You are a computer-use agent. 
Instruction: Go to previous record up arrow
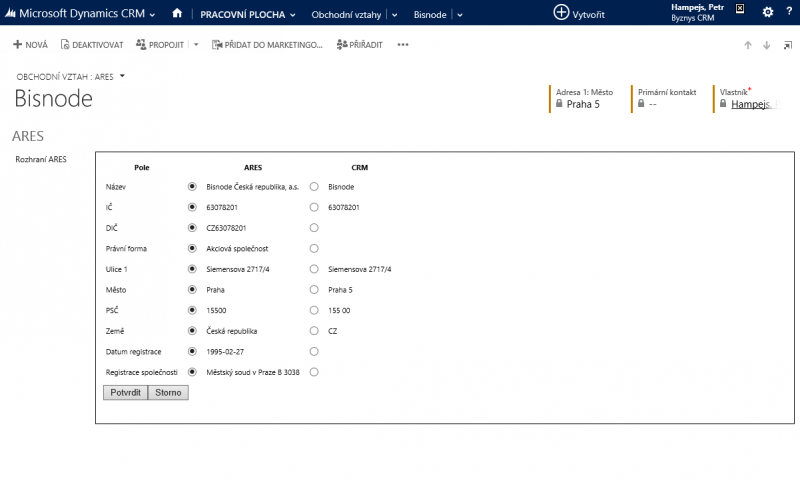(x=748, y=45)
